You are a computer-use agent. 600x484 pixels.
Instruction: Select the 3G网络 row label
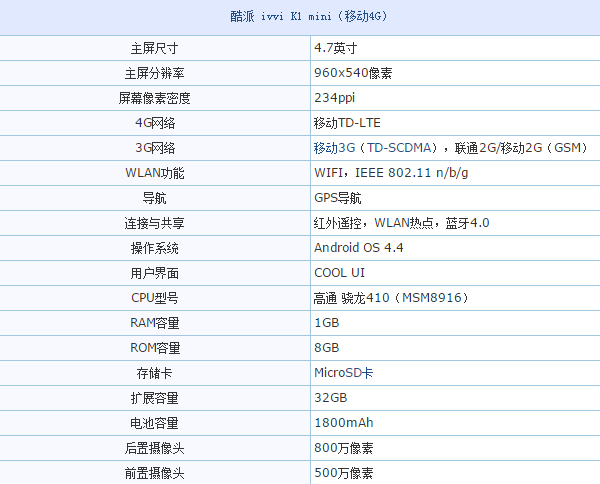[155, 148]
